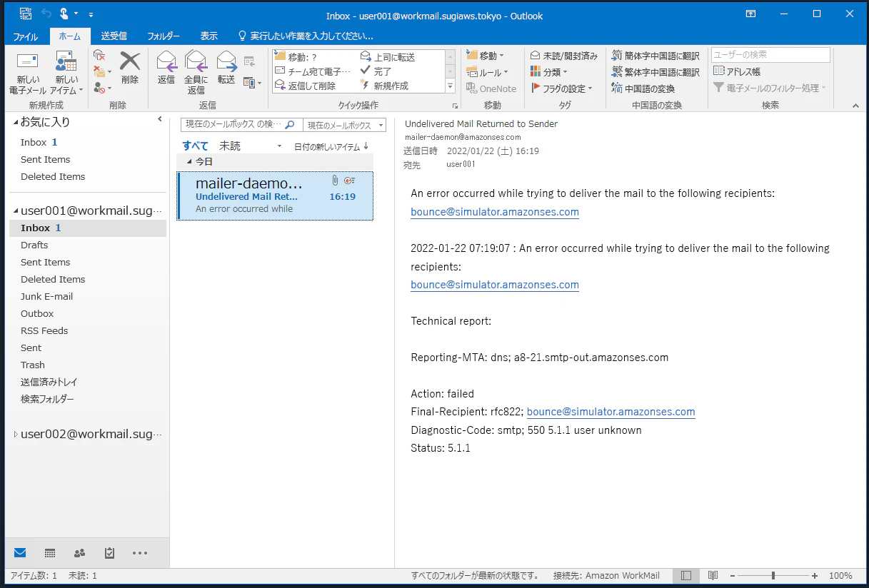The height and width of the screenshot is (588, 869).
Task: Open the junk mail dropdown
Action: click(x=102, y=88)
